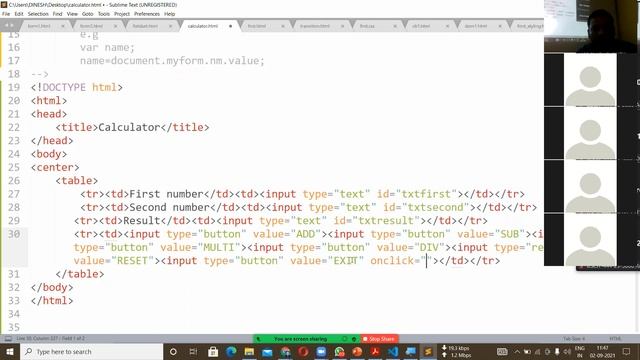
Task: Open Tab Size selector in status bar
Action: (x=574, y=339)
